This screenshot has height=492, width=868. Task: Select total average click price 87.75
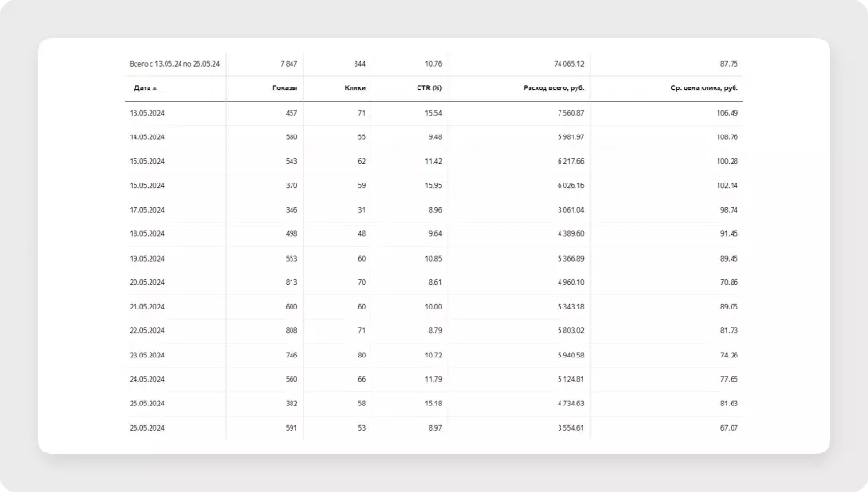(x=729, y=64)
